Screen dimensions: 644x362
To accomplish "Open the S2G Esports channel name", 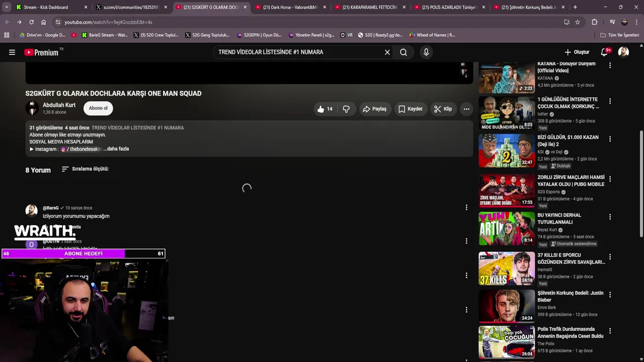I will [x=548, y=192].
